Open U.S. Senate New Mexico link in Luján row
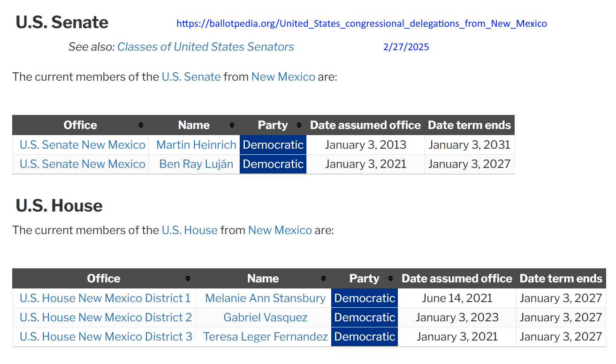 click(83, 164)
